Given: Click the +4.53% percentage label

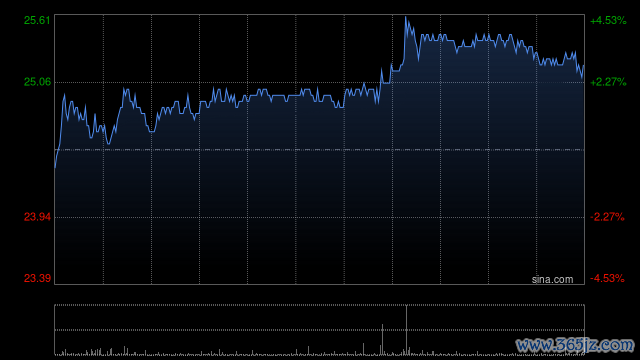Looking at the screenshot, I should pos(608,20).
